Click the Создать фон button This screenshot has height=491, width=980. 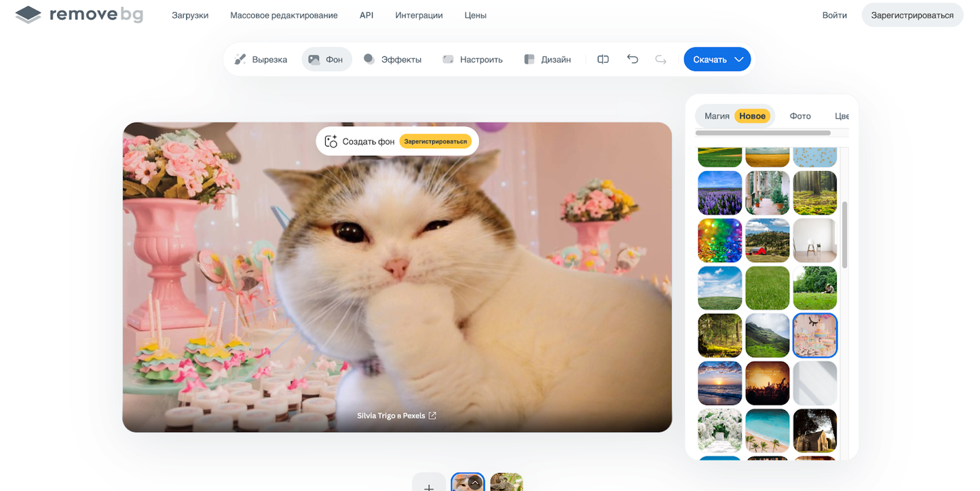point(360,141)
